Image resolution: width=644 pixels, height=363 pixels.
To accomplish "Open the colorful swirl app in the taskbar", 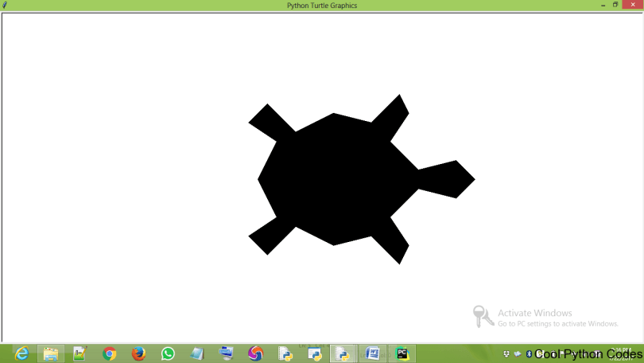I will tap(255, 353).
